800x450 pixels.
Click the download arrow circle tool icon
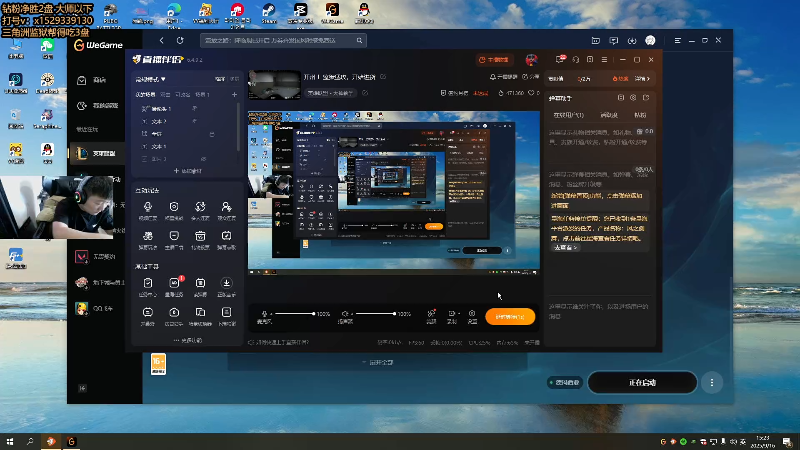226,283
